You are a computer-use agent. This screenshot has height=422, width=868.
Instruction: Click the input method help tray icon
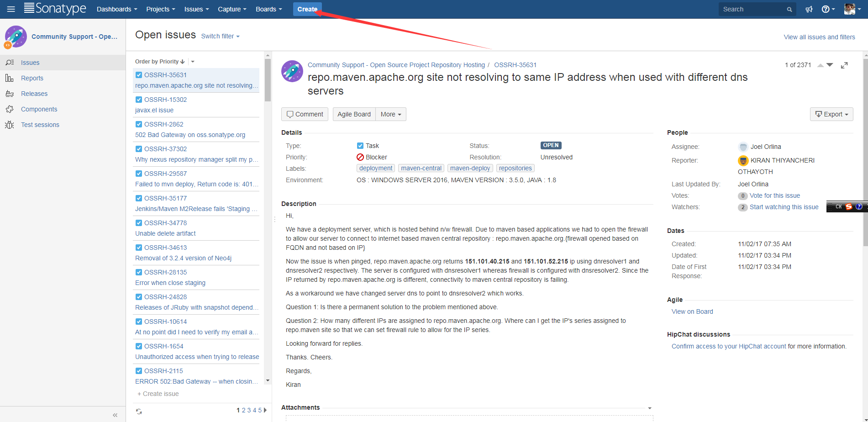click(x=859, y=206)
